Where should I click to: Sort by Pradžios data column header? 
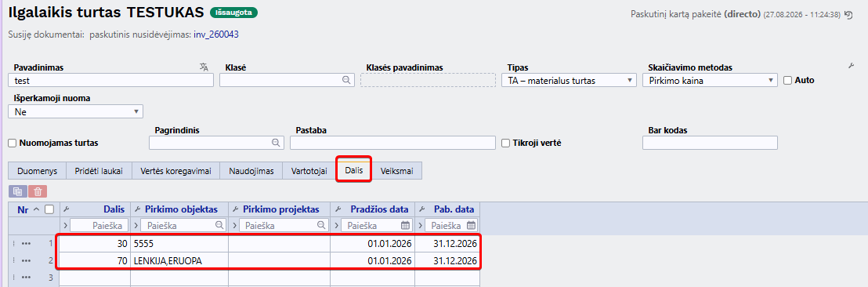point(379,209)
